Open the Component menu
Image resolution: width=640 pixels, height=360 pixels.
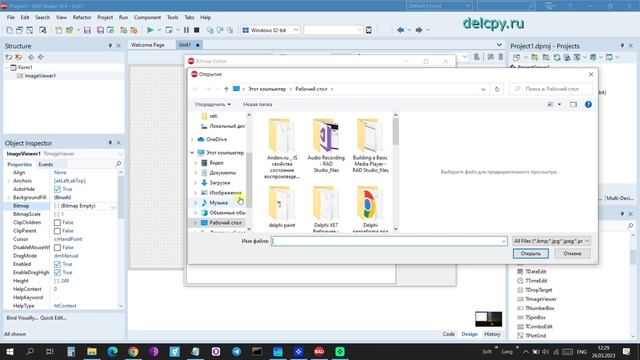[x=147, y=18]
